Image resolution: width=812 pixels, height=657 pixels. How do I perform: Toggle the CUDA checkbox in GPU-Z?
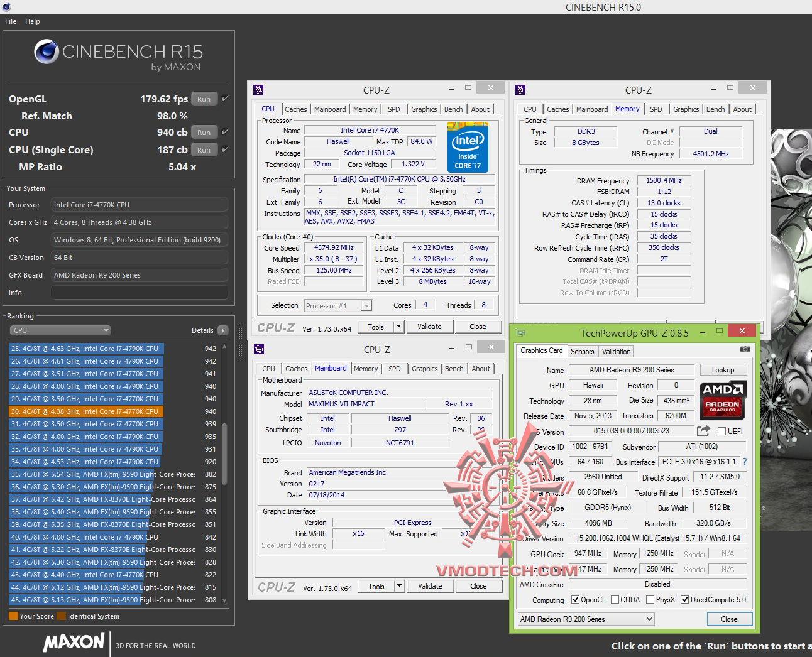[x=615, y=600]
